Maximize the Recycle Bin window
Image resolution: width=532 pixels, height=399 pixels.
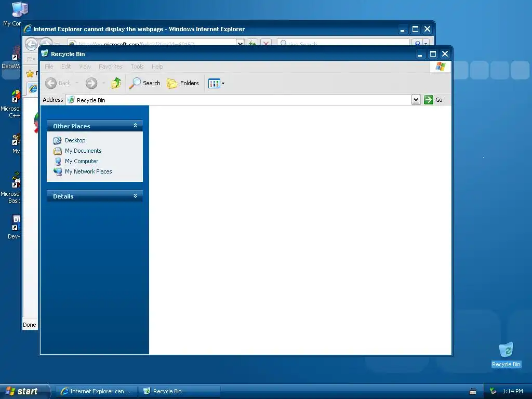[x=433, y=54]
